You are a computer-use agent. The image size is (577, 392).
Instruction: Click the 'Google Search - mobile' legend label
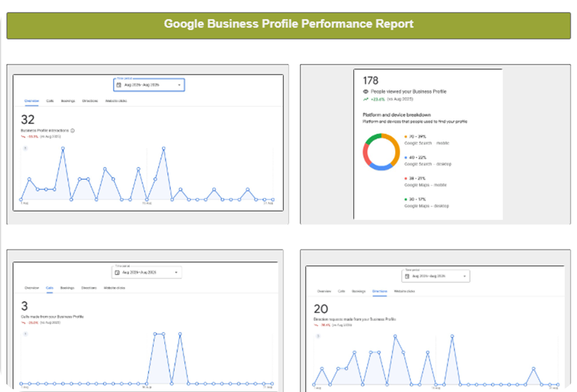point(427,143)
